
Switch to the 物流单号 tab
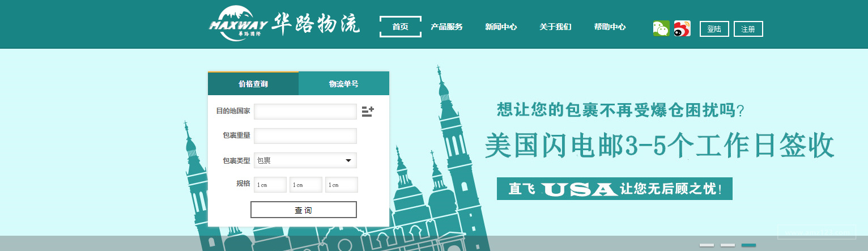coord(344,83)
